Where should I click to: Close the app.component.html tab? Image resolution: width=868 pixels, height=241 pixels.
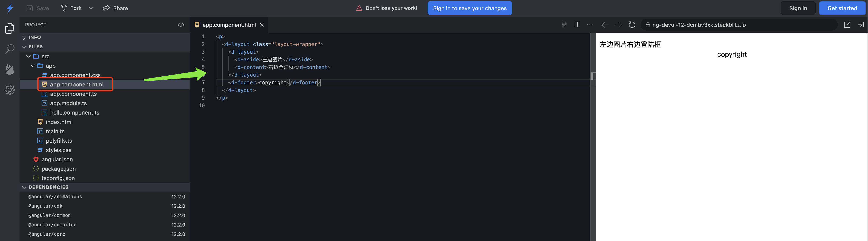pos(262,25)
